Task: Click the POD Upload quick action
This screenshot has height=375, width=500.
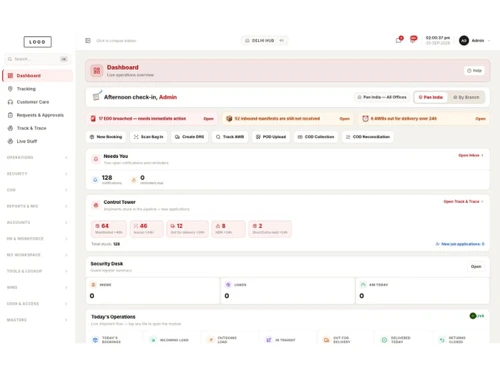Action: click(x=271, y=137)
